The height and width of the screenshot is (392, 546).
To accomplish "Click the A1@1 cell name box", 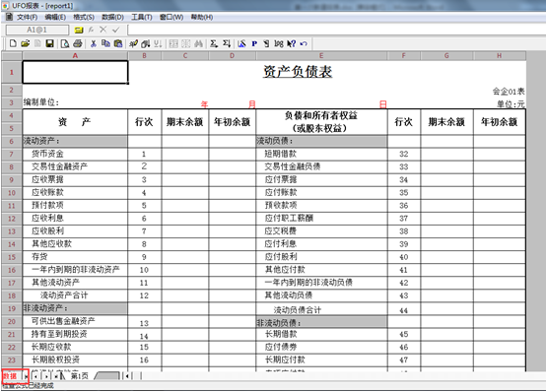I will coord(37,30).
